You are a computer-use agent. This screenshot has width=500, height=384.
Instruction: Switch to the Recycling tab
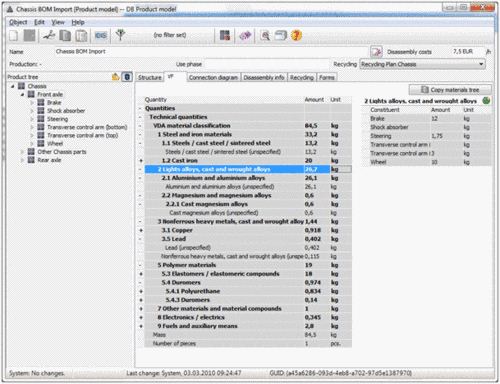tap(302, 77)
